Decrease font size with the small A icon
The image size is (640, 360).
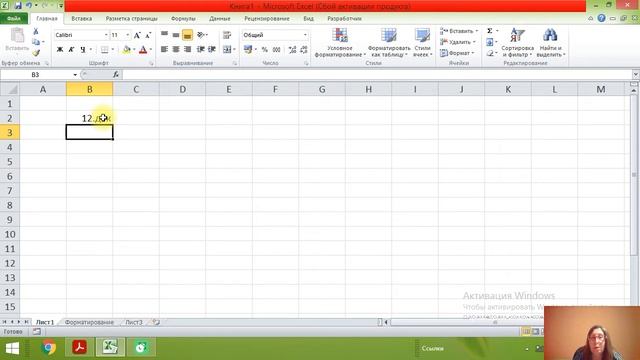pyautogui.click(x=148, y=36)
